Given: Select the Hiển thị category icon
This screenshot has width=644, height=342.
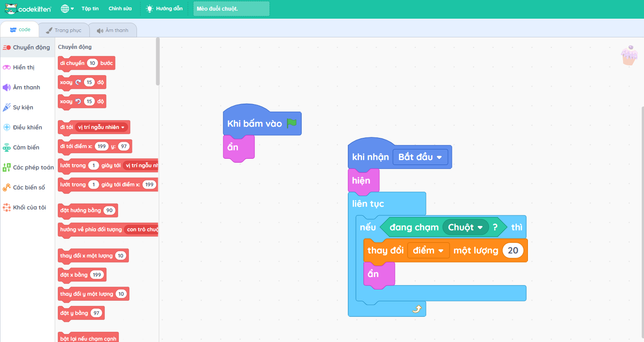Looking at the screenshot, I should tap(7, 68).
